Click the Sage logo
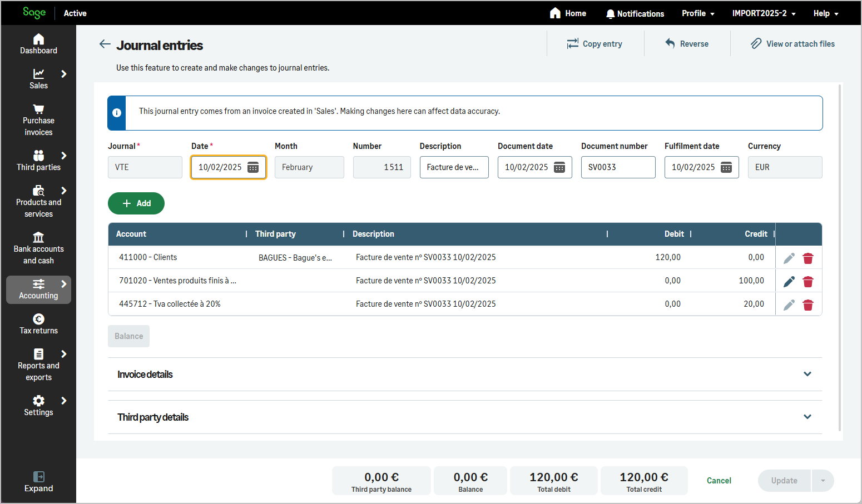Image resolution: width=862 pixels, height=504 pixels. click(x=34, y=13)
